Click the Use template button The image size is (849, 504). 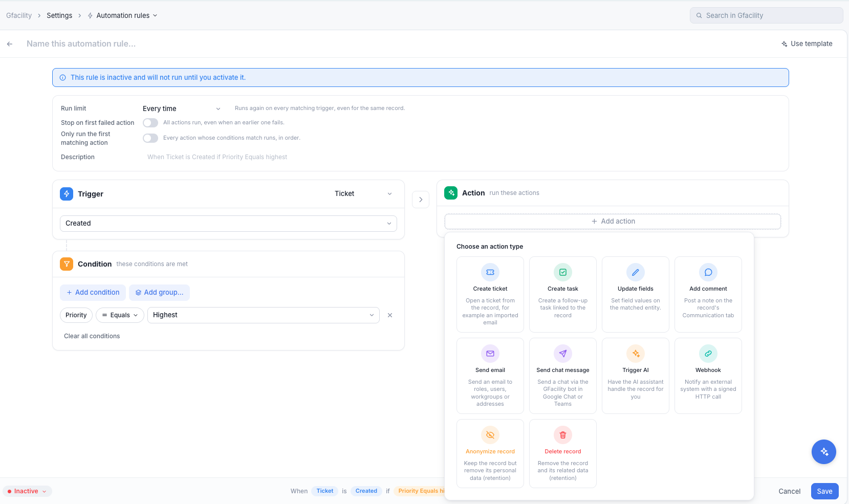[807, 44]
